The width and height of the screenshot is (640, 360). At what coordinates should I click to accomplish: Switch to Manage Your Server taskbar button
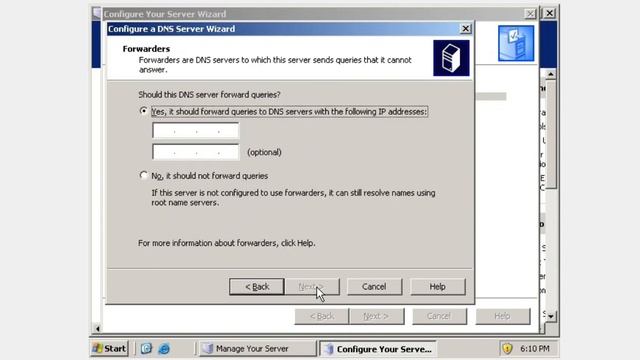tap(258, 349)
